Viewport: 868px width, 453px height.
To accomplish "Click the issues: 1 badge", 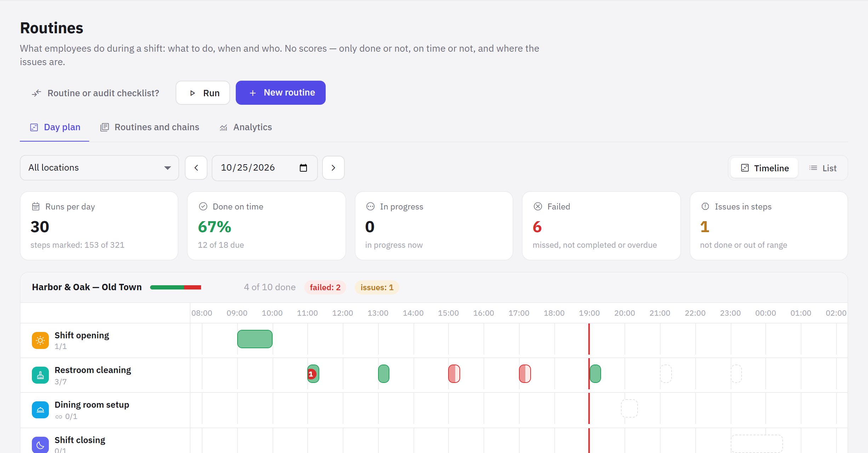I will click(377, 287).
